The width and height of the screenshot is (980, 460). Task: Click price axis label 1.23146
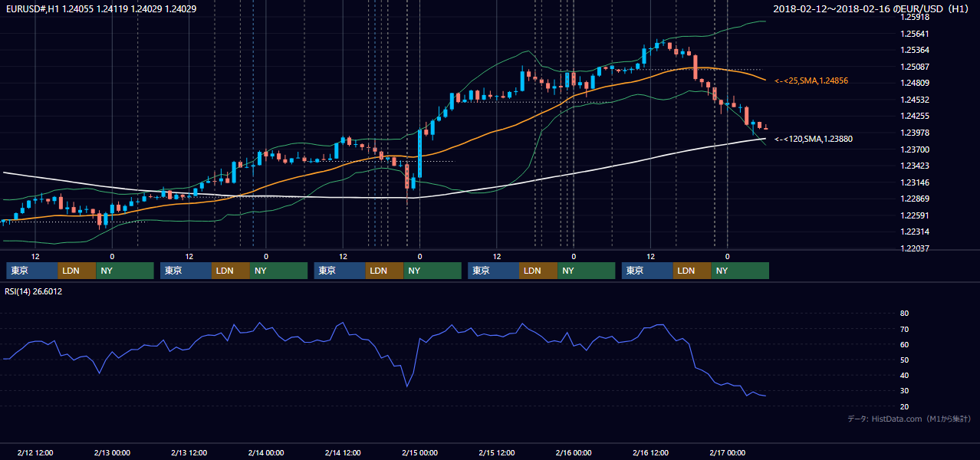(915, 182)
